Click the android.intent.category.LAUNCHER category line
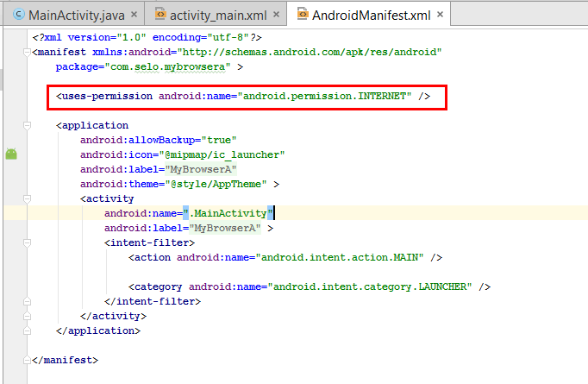Viewport: 588px width, 384px height. [310, 286]
